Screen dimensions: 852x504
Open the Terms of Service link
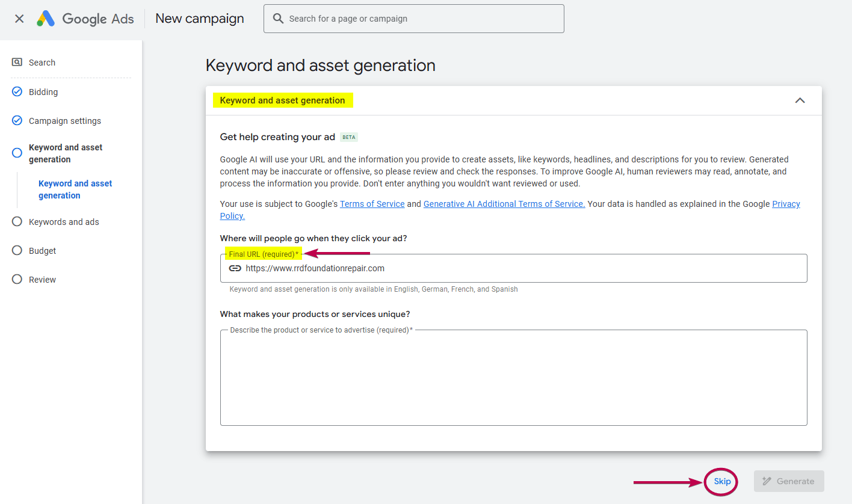pyautogui.click(x=372, y=204)
